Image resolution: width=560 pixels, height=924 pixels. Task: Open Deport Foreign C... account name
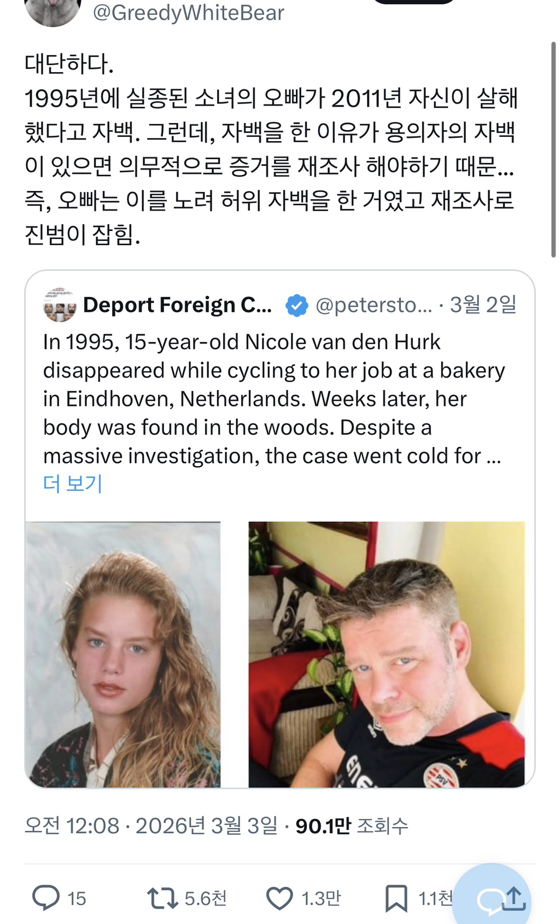click(177, 305)
